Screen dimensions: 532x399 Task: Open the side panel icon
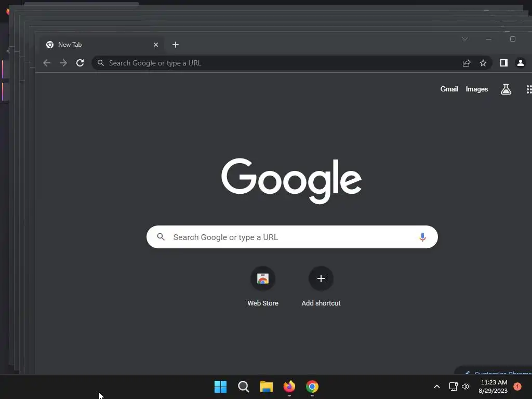504,63
